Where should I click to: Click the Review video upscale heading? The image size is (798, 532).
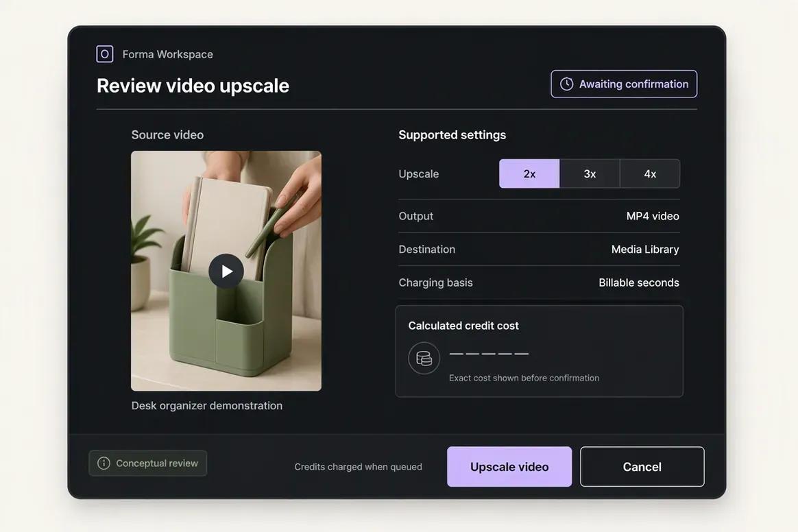point(193,86)
